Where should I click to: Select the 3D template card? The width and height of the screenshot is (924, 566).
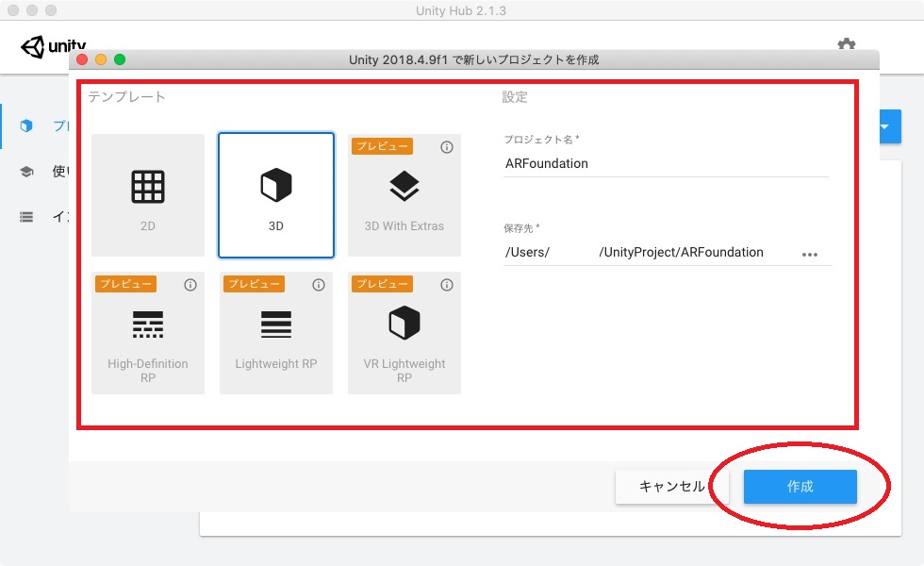click(x=275, y=195)
